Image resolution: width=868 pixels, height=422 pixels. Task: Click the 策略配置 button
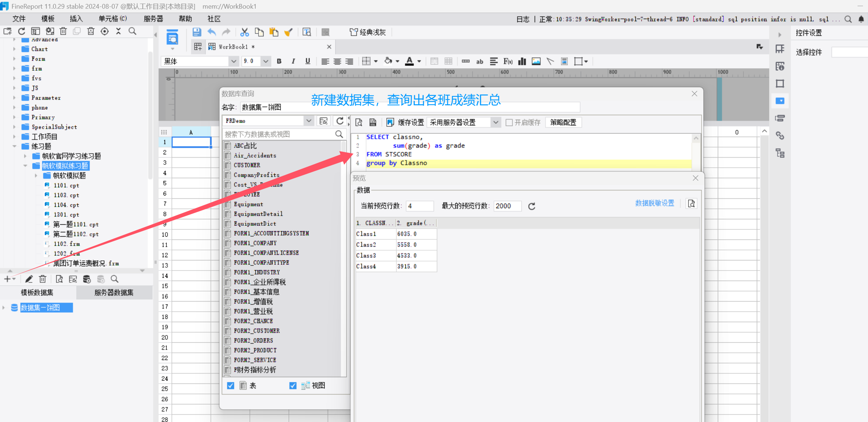[x=563, y=123]
